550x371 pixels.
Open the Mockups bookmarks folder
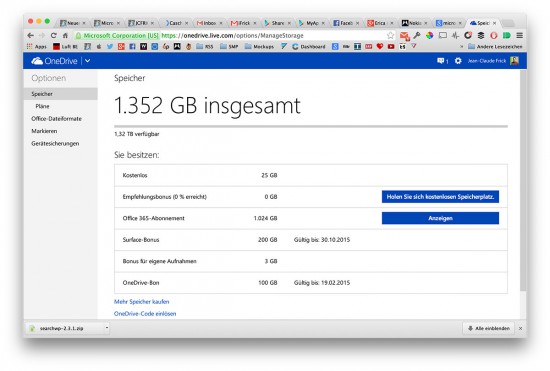[x=260, y=46]
